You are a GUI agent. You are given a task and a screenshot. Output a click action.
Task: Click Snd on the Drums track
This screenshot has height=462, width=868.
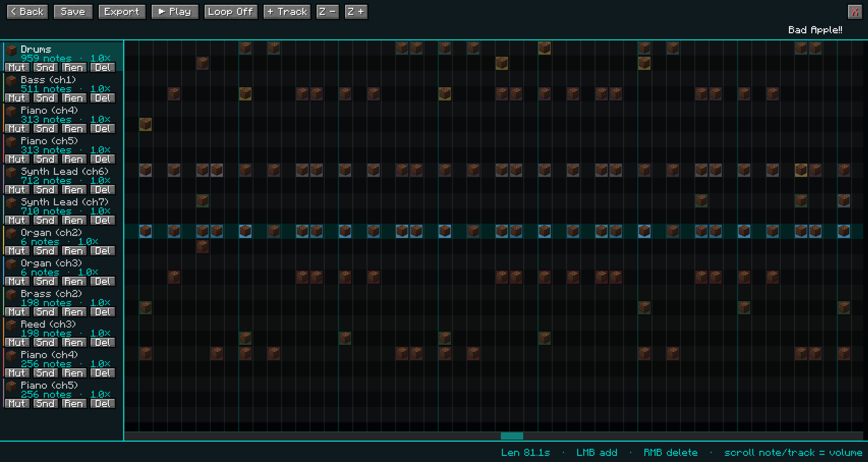coord(45,68)
